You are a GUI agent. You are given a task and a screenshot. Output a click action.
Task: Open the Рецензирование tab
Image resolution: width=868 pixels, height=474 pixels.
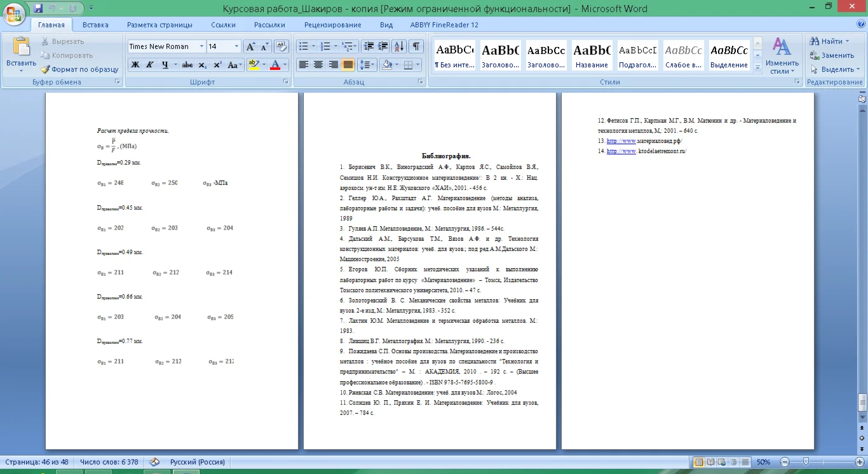click(332, 25)
